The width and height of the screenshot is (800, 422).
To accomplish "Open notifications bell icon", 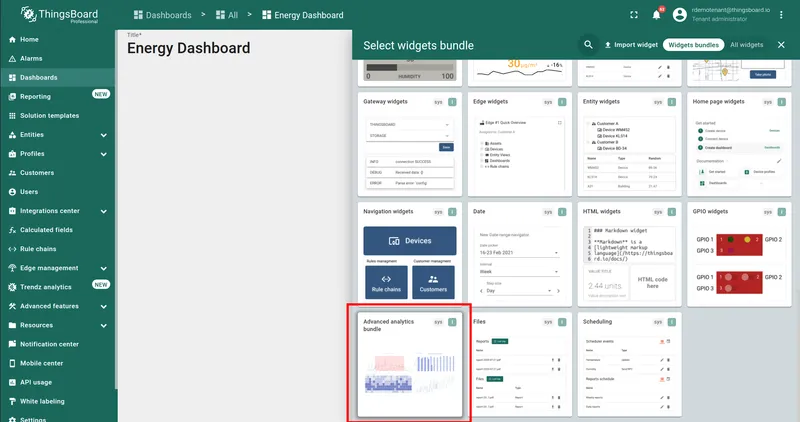I will (x=656, y=15).
